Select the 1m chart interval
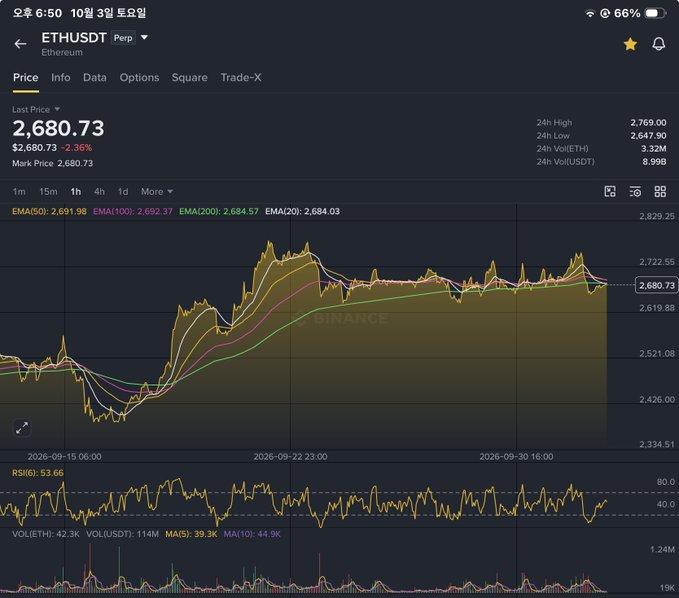Screen dimensions: 679x598 point(19,191)
